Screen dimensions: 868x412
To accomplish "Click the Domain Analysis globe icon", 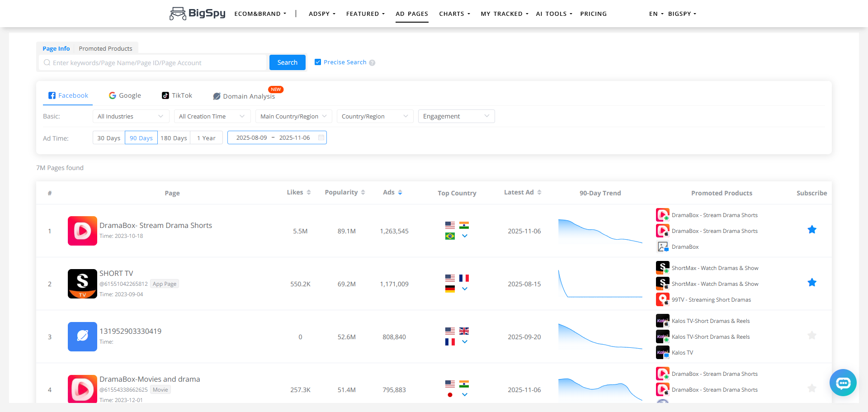I will [x=217, y=96].
